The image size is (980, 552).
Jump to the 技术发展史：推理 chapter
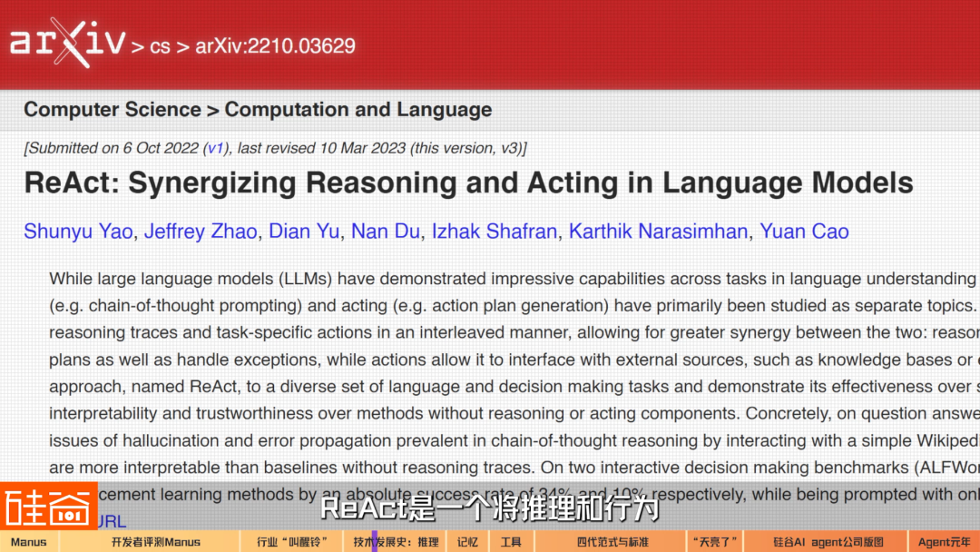click(396, 541)
